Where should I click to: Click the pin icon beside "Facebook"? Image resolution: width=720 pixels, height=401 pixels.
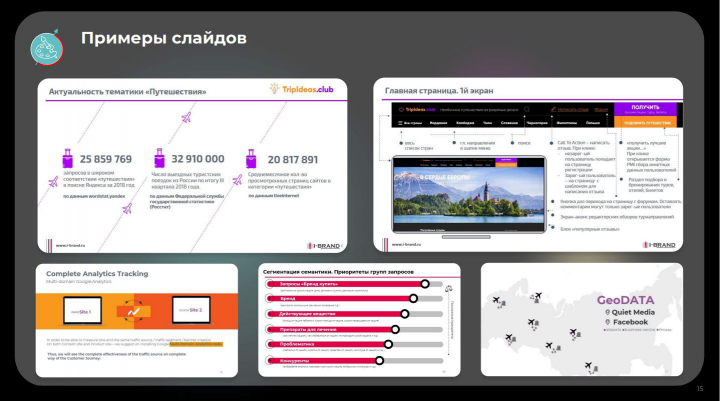click(x=608, y=322)
